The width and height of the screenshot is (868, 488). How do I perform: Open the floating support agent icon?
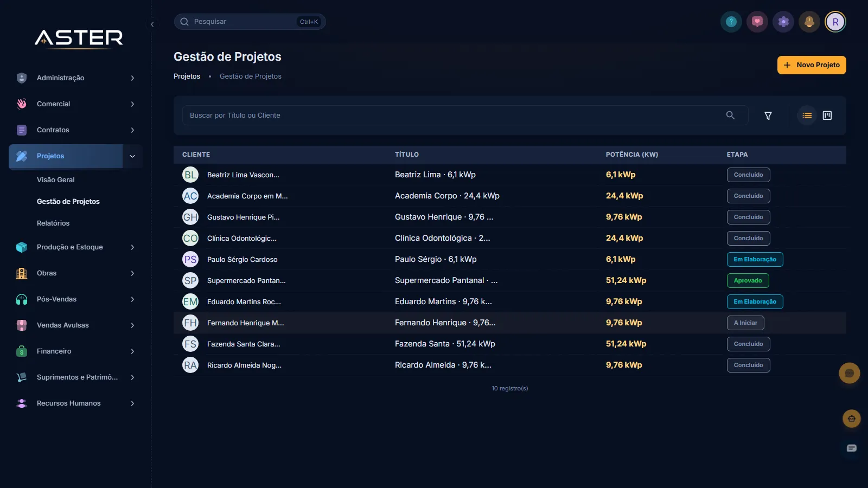(x=852, y=419)
